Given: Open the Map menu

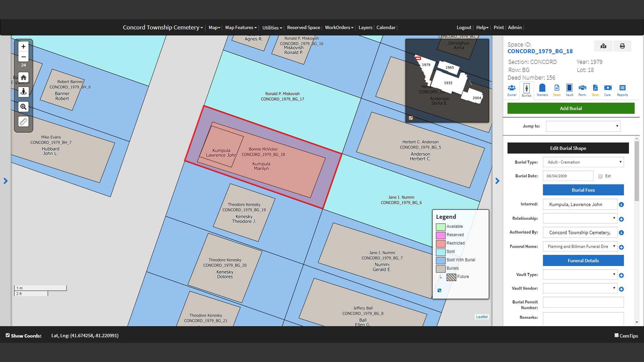Looking at the screenshot, I should [214, 27].
